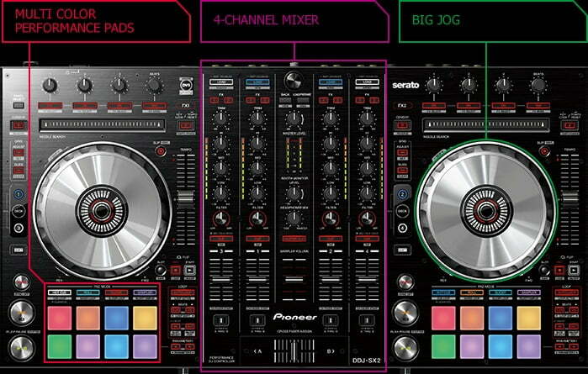
Task: Click the BEATS knob in the FX1 section
Action: click(154, 86)
